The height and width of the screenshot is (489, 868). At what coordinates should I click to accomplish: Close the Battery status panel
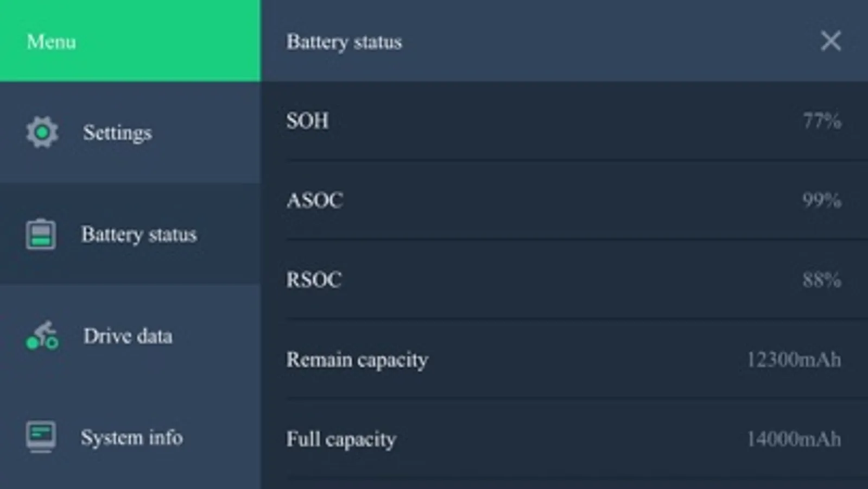pyautogui.click(x=831, y=41)
